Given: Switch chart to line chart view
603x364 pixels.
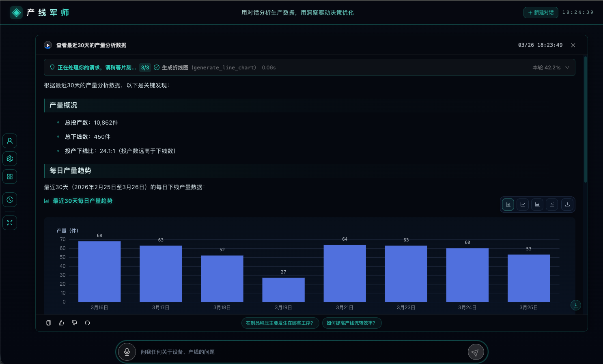Looking at the screenshot, I should [x=523, y=205].
